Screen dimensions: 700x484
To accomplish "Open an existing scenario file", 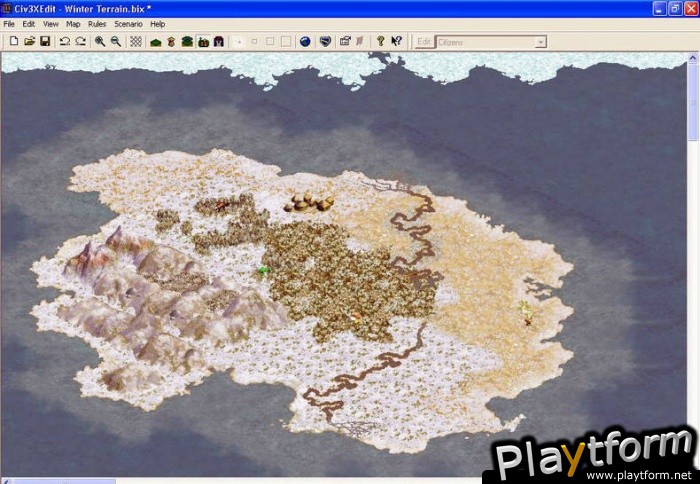I will [x=29, y=42].
